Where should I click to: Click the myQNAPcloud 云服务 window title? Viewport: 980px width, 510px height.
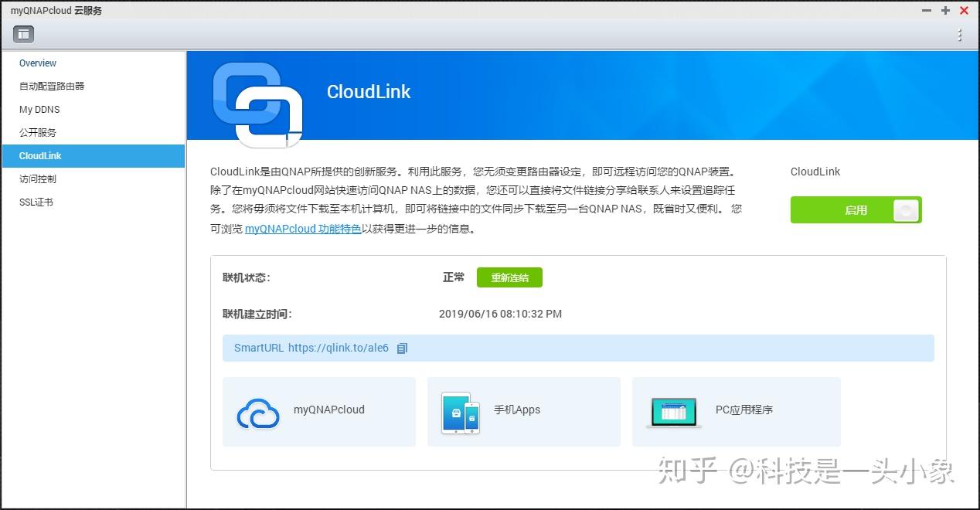[56, 11]
